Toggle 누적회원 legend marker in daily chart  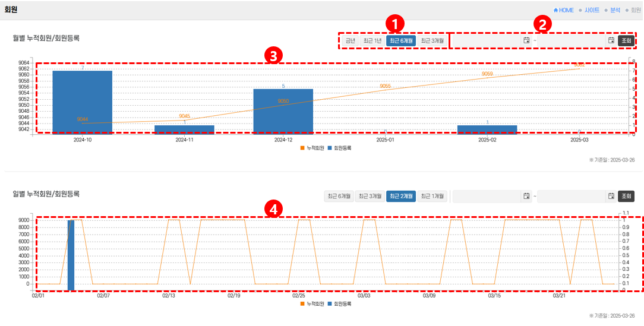point(302,303)
